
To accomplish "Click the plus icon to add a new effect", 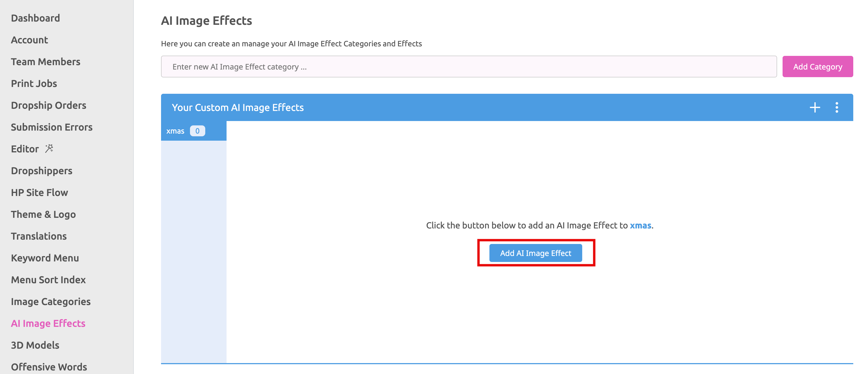I will coord(815,107).
